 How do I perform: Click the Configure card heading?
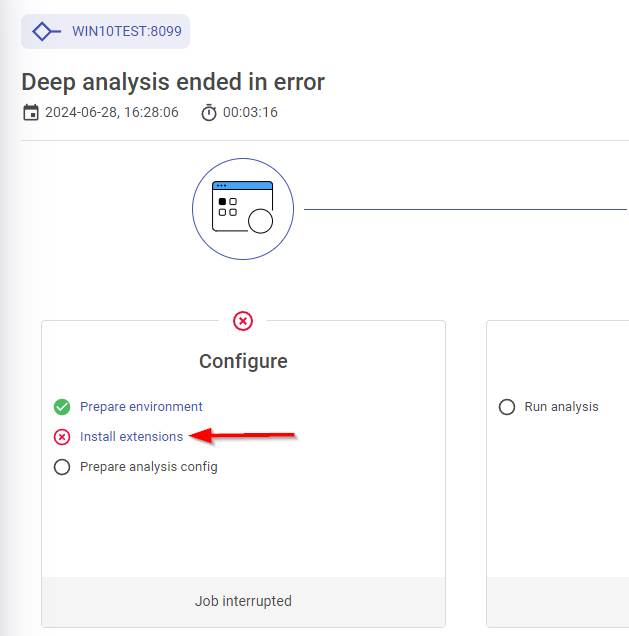click(243, 361)
